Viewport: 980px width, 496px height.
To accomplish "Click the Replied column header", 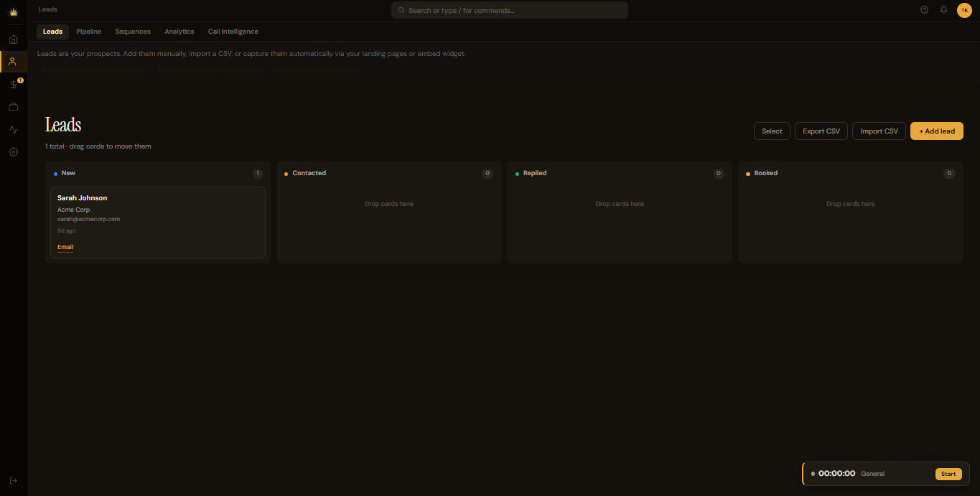I will (x=535, y=173).
